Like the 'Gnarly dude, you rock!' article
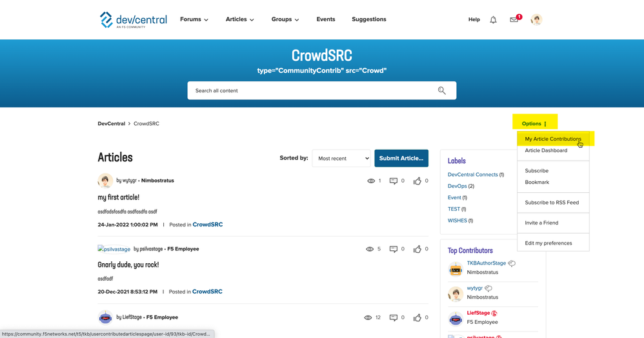This screenshot has width=644, height=338. pos(418,249)
